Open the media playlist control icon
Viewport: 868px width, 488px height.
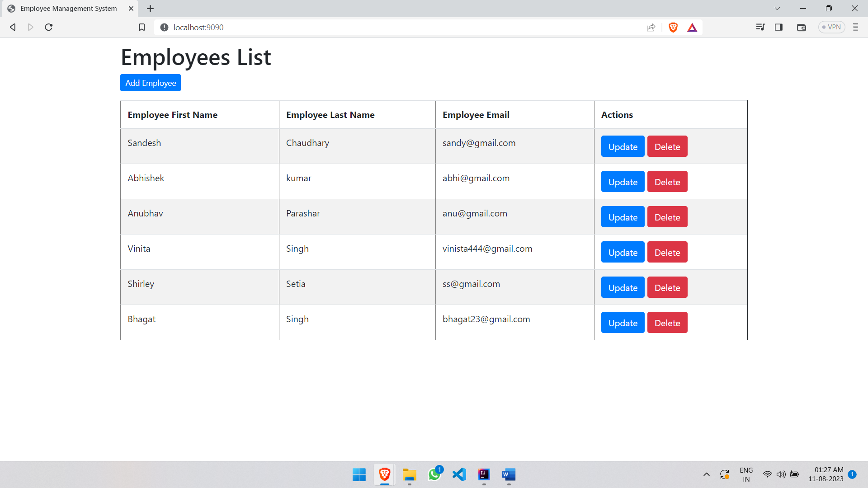point(761,27)
